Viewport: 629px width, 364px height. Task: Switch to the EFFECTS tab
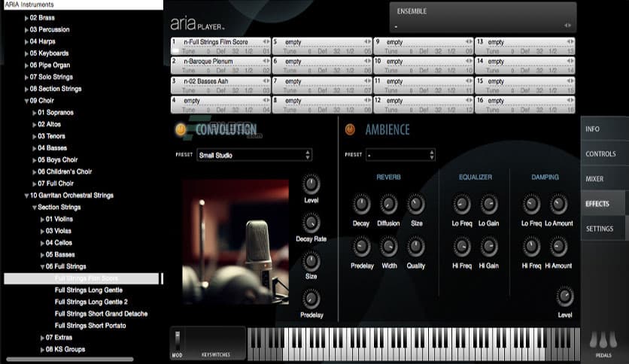[604, 204]
